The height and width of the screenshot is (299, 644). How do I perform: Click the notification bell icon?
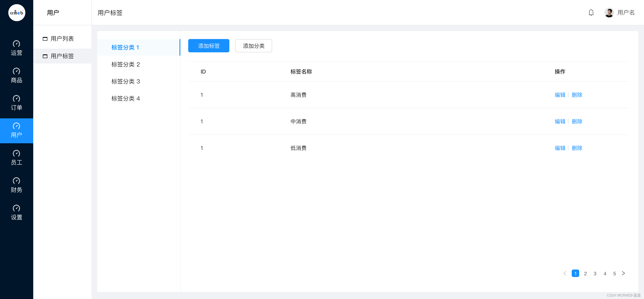(x=591, y=12)
